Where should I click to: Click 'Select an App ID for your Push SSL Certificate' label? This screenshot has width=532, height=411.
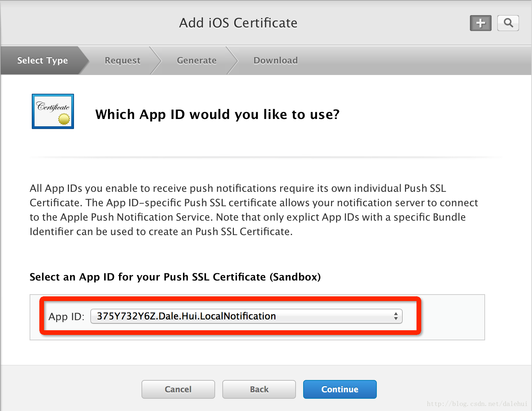pyautogui.click(x=175, y=277)
